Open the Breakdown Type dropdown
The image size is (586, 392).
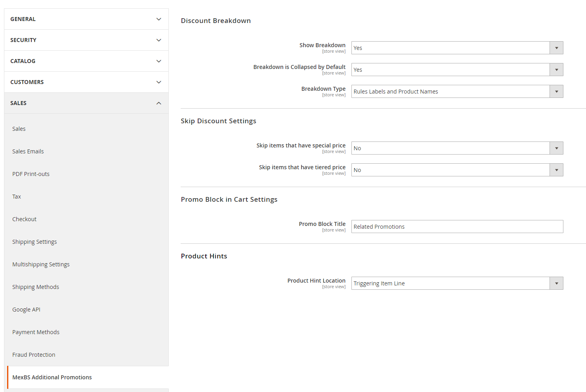457,92
